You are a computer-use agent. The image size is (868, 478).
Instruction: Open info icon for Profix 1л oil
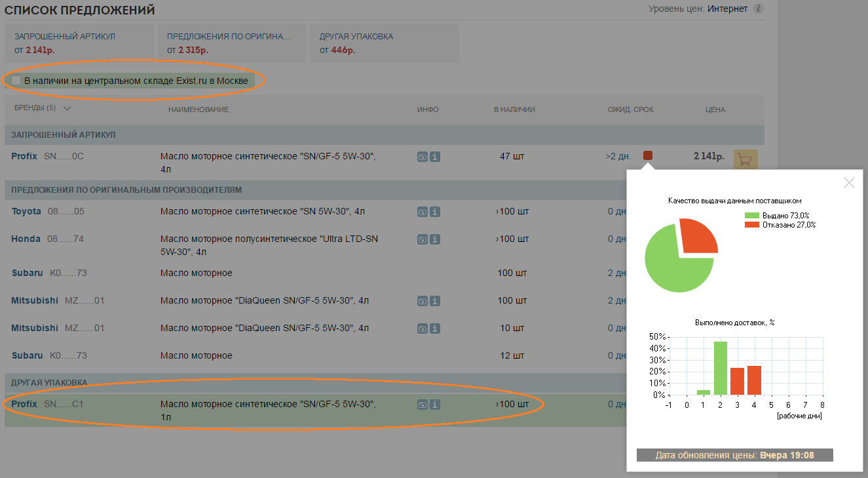click(435, 405)
